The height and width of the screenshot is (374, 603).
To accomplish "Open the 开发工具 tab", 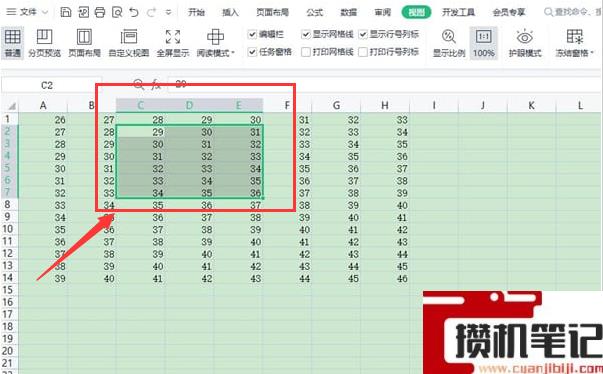I will coord(458,12).
